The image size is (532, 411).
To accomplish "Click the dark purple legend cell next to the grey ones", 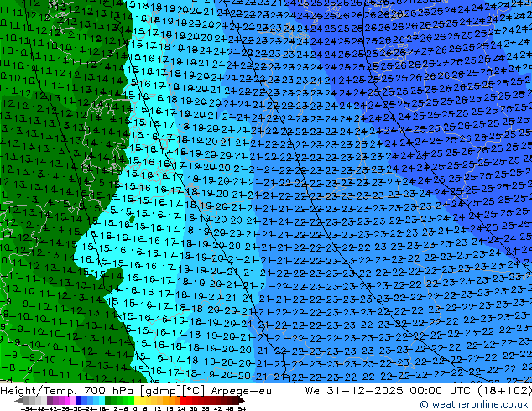I will pyautogui.click(x=50, y=400).
